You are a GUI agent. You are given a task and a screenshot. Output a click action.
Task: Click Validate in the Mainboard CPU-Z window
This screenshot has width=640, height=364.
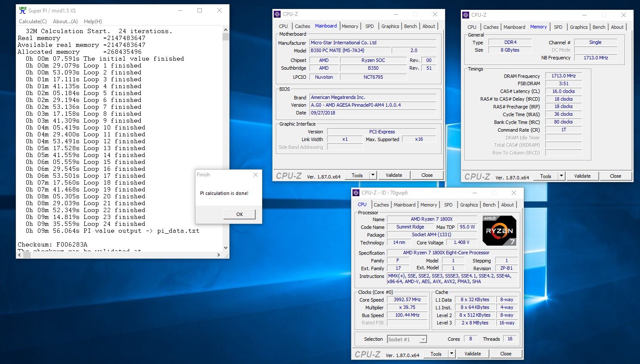(x=394, y=175)
